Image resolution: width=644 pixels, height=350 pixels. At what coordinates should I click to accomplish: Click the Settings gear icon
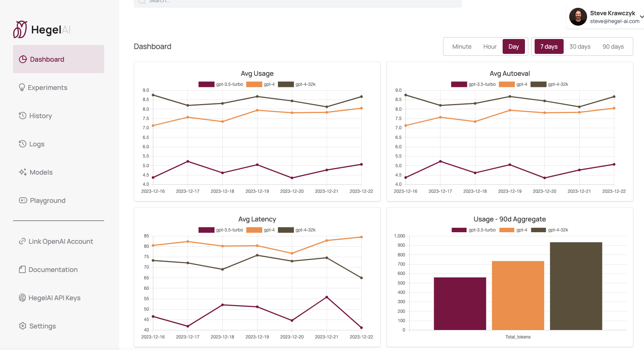tap(23, 326)
